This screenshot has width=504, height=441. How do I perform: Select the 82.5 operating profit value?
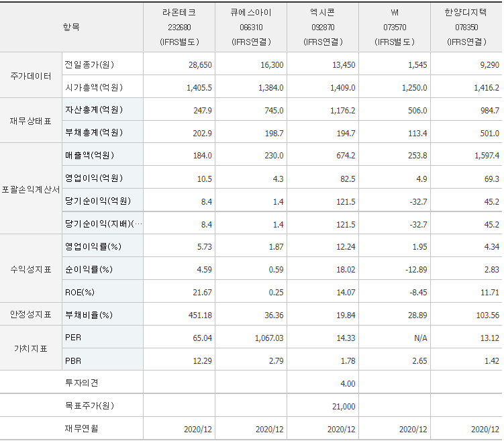click(348, 179)
